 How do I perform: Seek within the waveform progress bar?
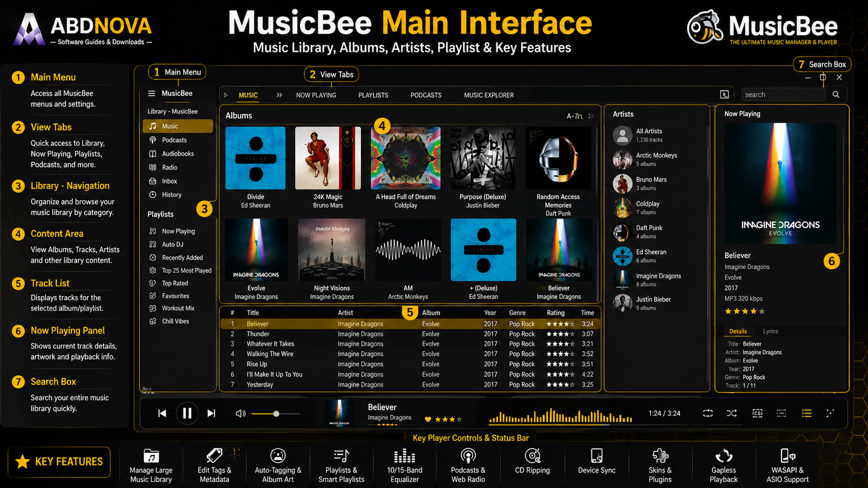point(560,416)
